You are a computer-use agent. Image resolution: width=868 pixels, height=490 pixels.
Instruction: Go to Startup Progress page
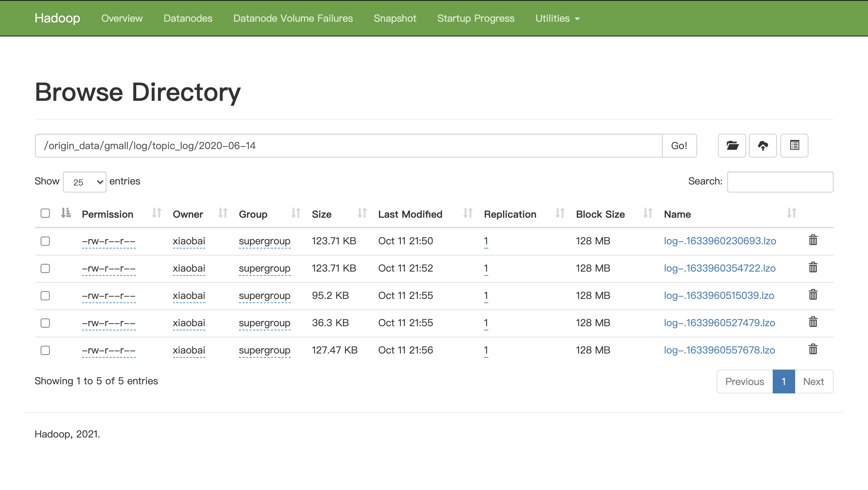pos(476,18)
